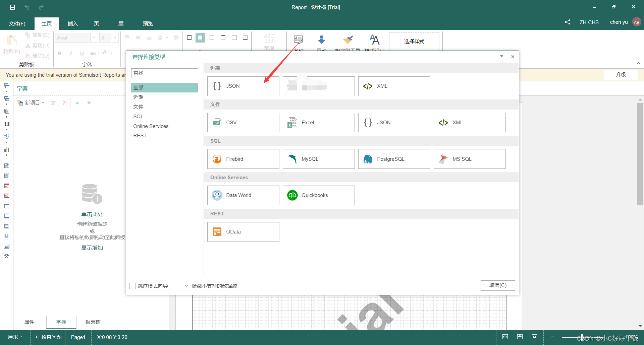Open the 文件(F) menu
The width and height of the screenshot is (644, 345).
pos(17,23)
